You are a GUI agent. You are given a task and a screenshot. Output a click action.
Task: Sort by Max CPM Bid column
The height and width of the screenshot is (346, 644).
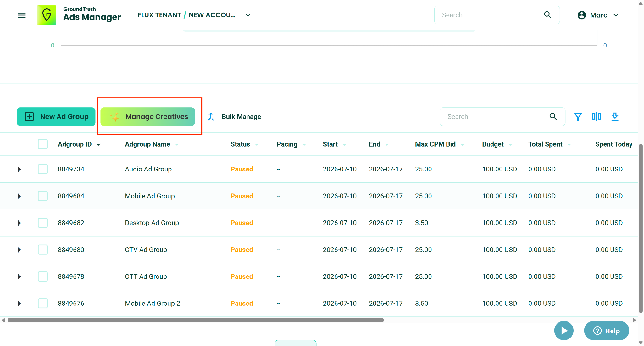click(439, 144)
